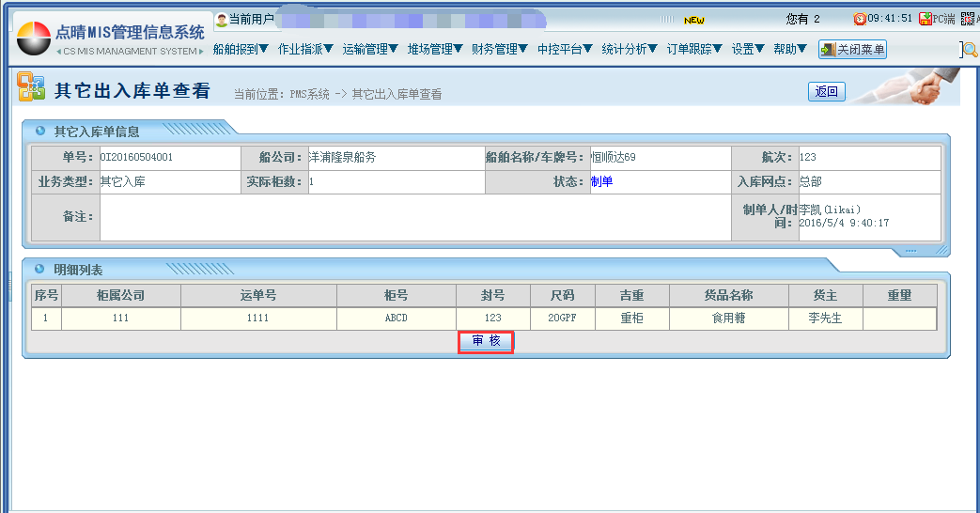Collapse the 其它入库单信息 panel using its round icon
The height and width of the screenshot is (513, 980).
tap(40, 131)
